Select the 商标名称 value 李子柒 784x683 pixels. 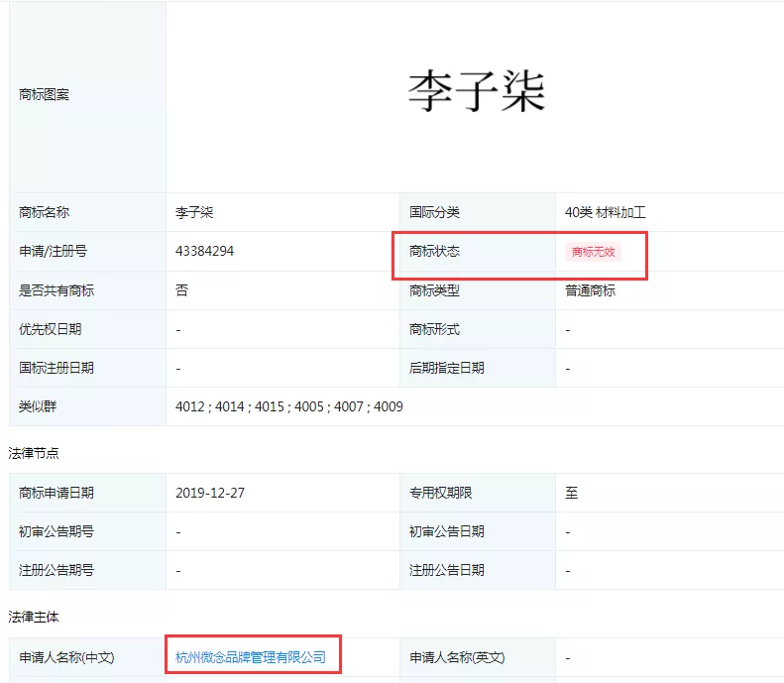point(194,212)
